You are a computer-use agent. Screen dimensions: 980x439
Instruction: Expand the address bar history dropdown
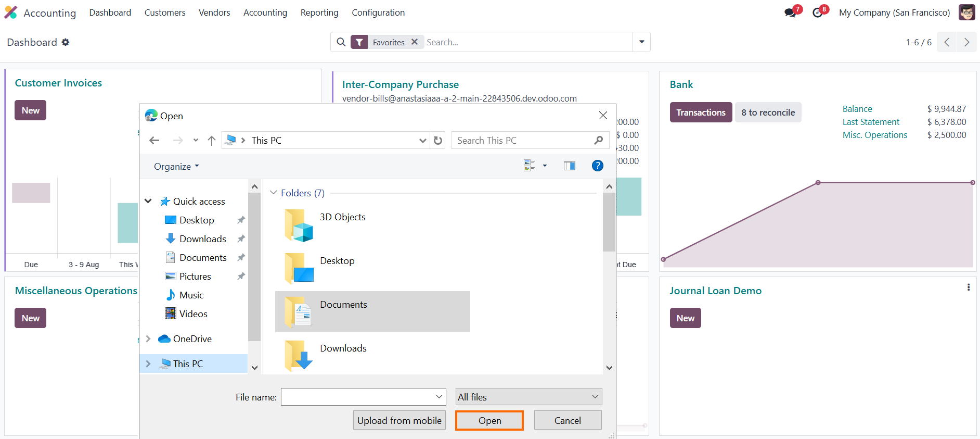coord(423,140)
